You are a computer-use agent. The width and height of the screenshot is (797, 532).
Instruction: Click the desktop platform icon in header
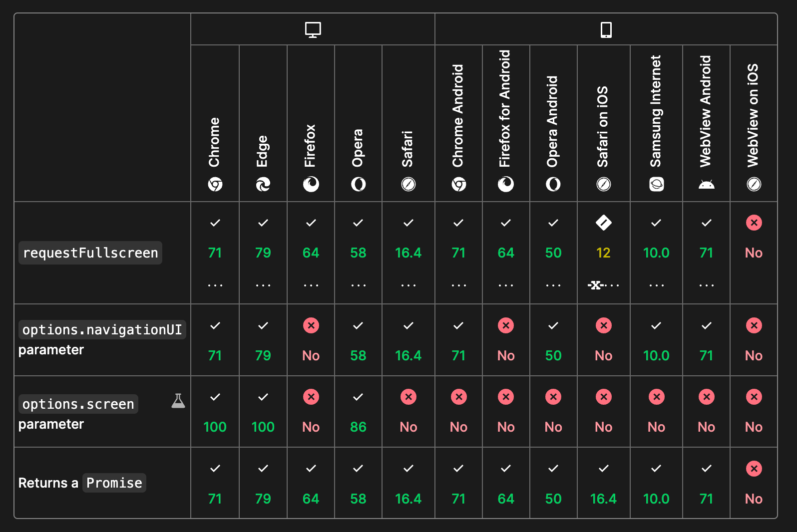point(313,30)
